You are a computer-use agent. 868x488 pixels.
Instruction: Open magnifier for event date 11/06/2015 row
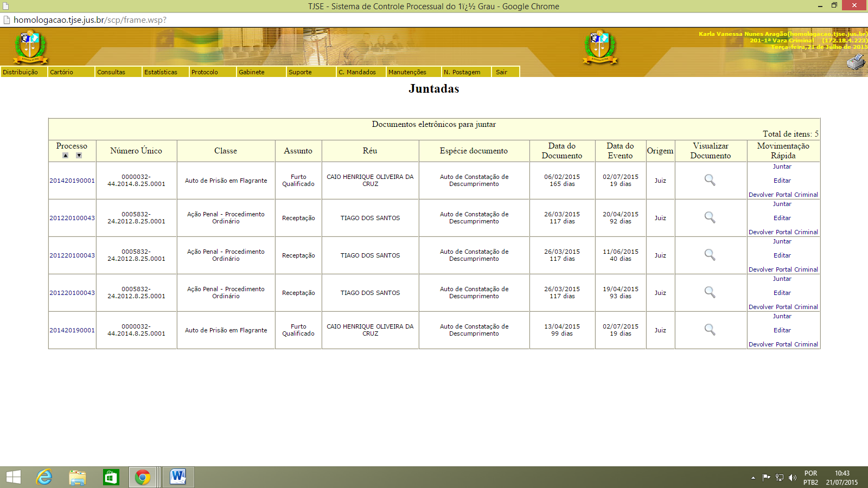pos(710,255)
